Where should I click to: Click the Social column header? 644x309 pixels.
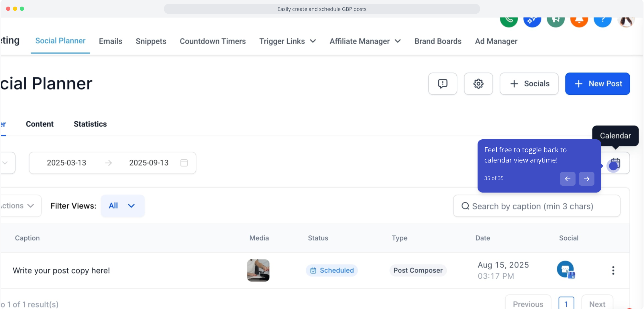(x=569, y=238)
